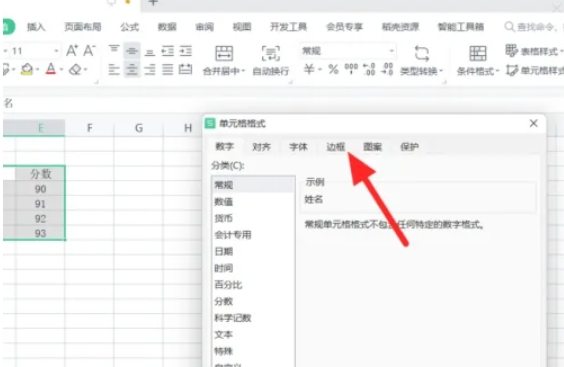Viewport: 564px width, 367px height.
Task: Align text to bottom of cell
Action: (x=150, y=51)
